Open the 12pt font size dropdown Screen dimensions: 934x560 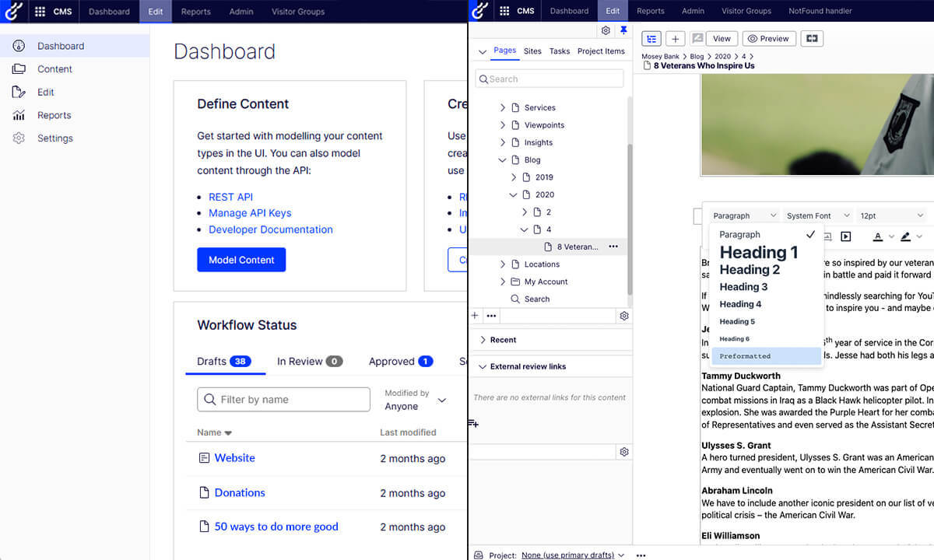891,215
